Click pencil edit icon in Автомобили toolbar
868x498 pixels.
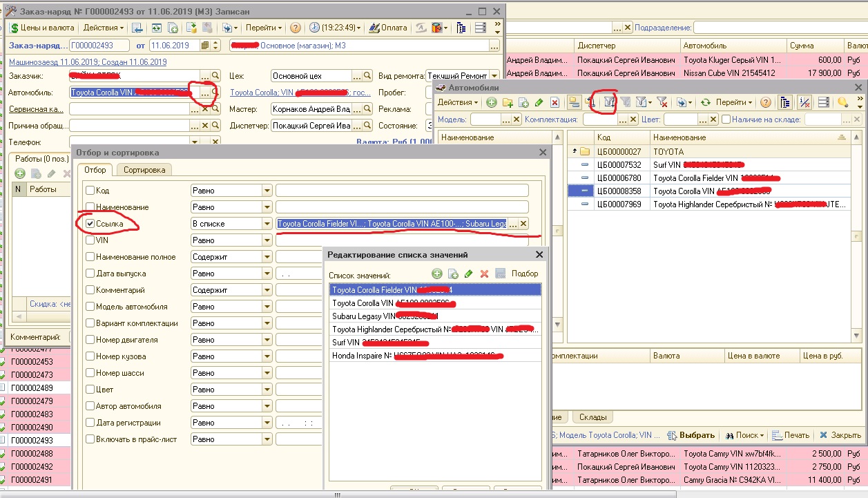tap(539, 102)
